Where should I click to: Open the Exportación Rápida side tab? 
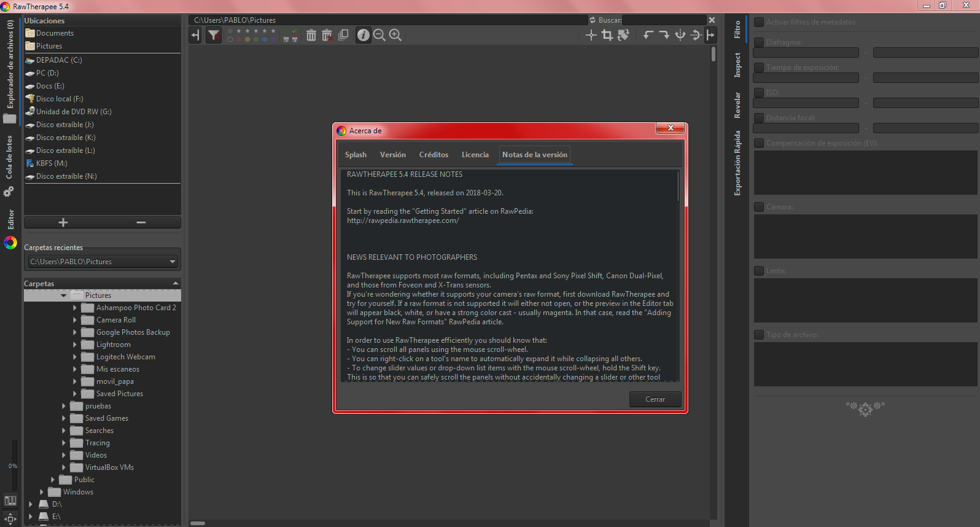737,163
